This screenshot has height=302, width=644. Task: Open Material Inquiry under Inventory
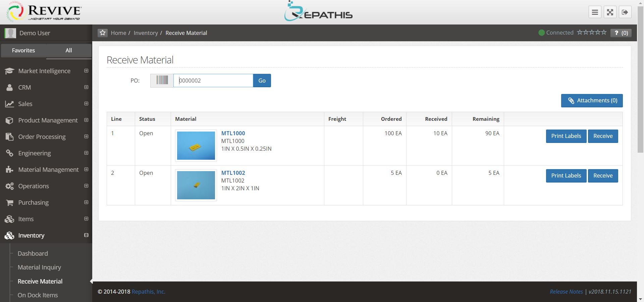[40, 267]
